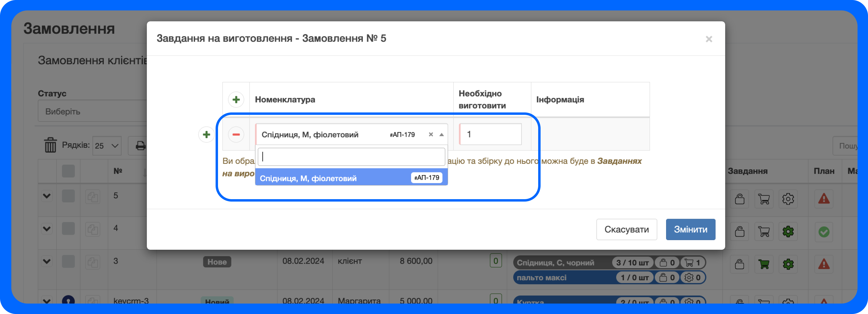Open Рядків rows count dropdown

click(107, 146)
